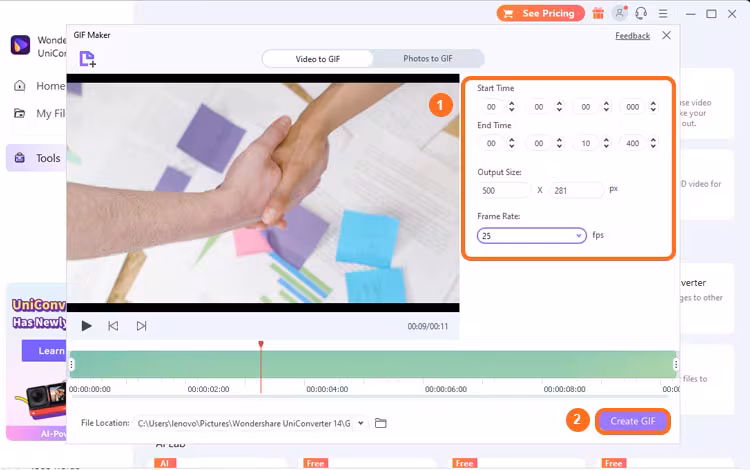
Task: Adjust the End Time hours stepper
Action: [512, 143]
